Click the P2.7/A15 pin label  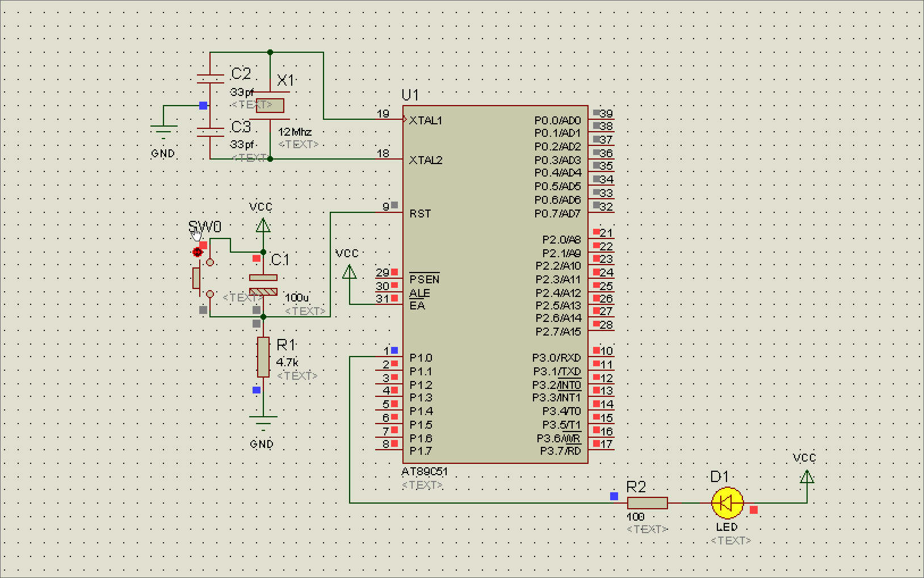(x=558, y=332)
